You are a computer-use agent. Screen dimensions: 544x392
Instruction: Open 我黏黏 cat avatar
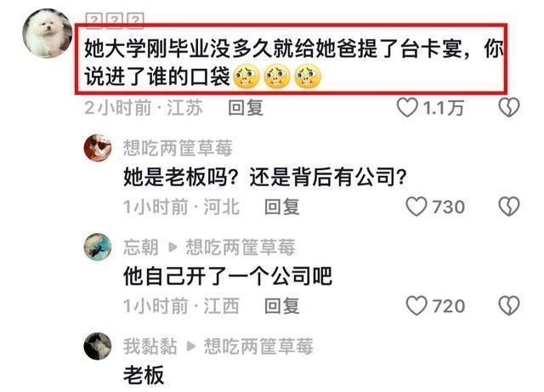click(x=98, y=346)
